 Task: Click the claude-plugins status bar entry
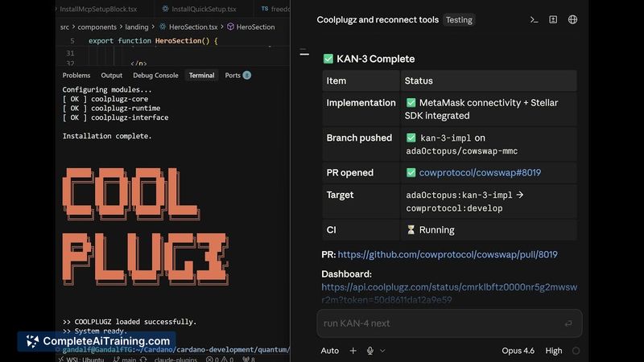175,359
